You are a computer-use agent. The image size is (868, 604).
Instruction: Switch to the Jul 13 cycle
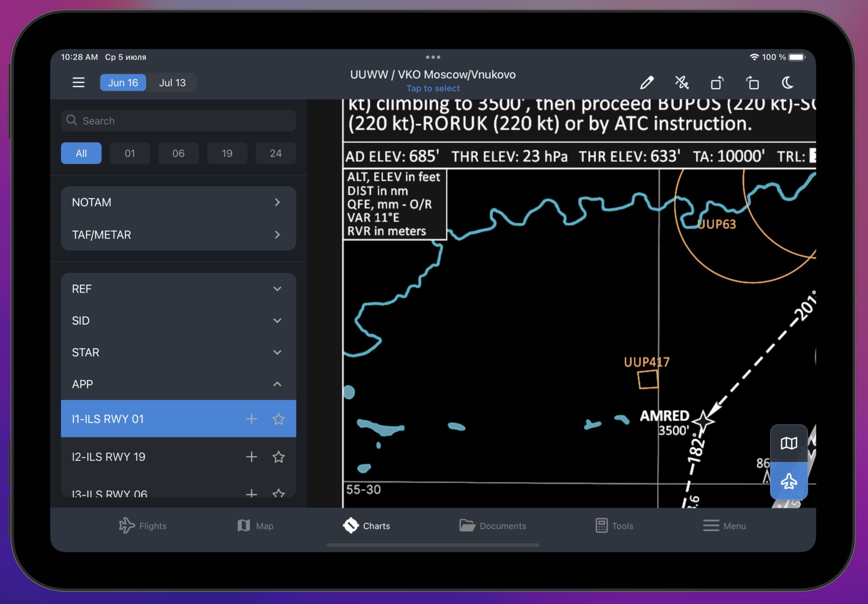coord(172,83)
